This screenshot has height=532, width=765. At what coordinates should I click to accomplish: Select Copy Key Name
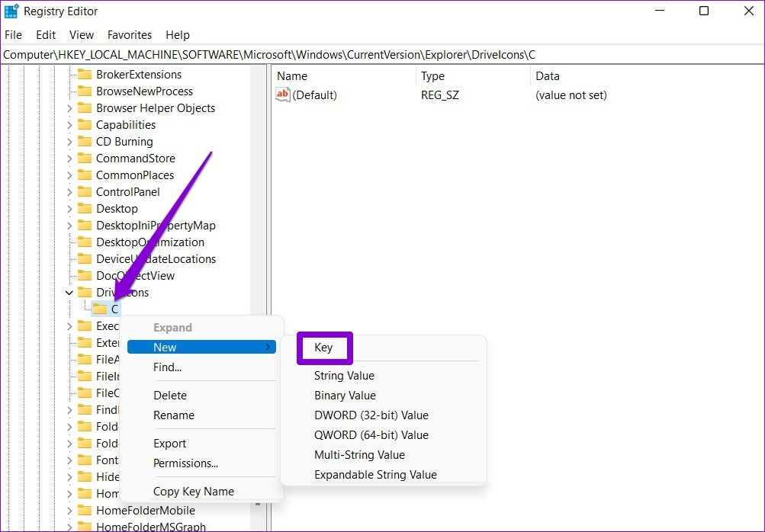pos(194,492)
